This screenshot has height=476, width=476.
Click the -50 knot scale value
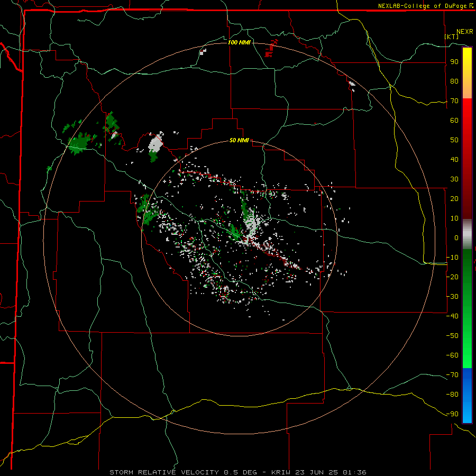[x=452, y=335]
